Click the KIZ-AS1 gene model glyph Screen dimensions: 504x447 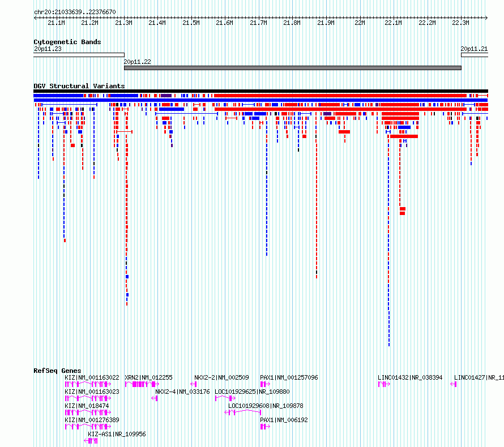(91, 441)
